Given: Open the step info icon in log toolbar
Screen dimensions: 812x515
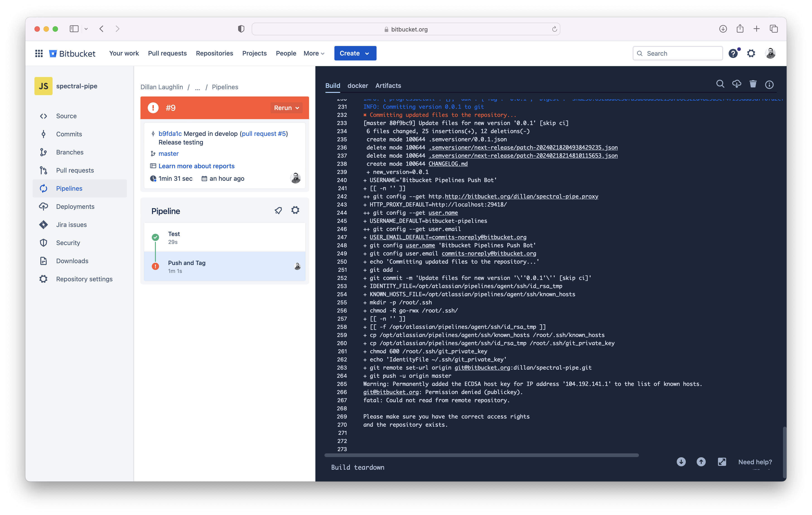Looking at the screenshot, I should [x=769, y=85].
